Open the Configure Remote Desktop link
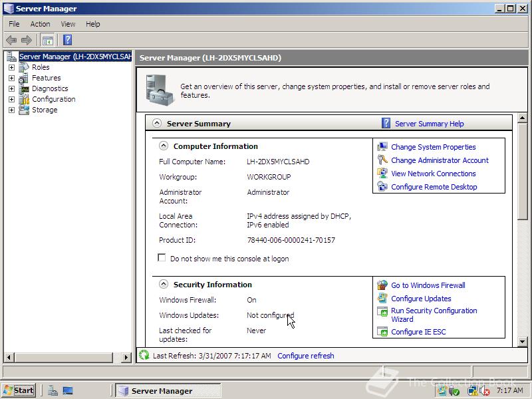Image resolution: width=532 pixels, height=399 pixels. pyautogui.click(x=434, y=187)
